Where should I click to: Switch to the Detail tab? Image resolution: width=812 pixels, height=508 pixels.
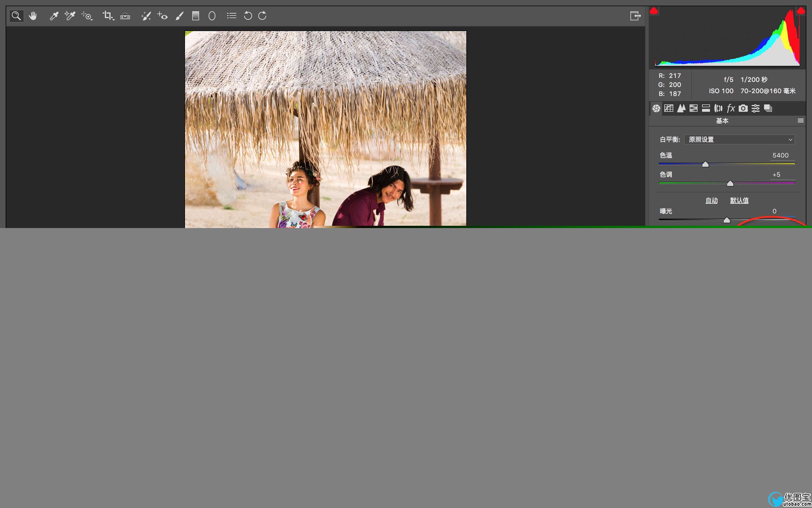(x=681, y=108)
